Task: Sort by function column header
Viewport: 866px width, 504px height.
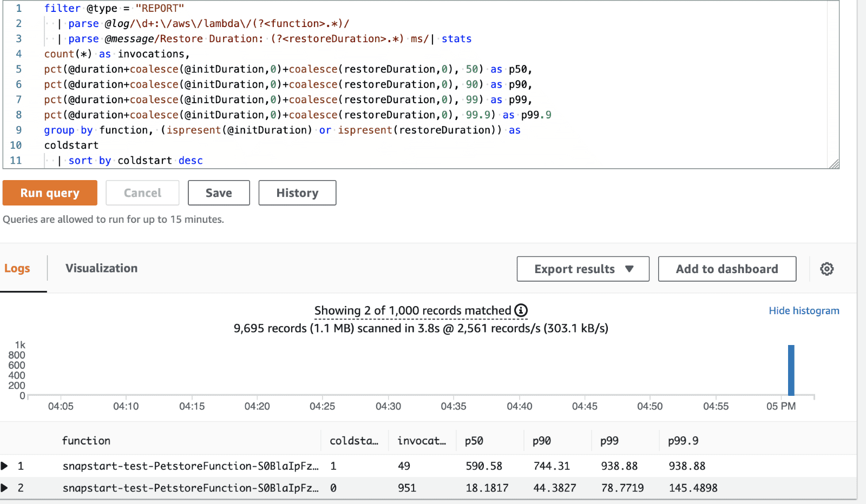Action: tap(86, 441)
